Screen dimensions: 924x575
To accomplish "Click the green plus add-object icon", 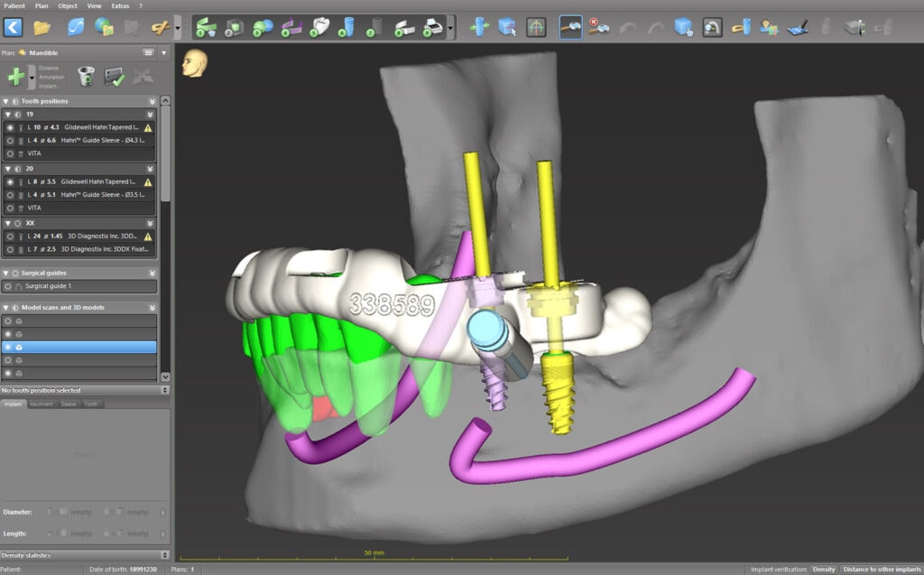I will coord(15,77).
